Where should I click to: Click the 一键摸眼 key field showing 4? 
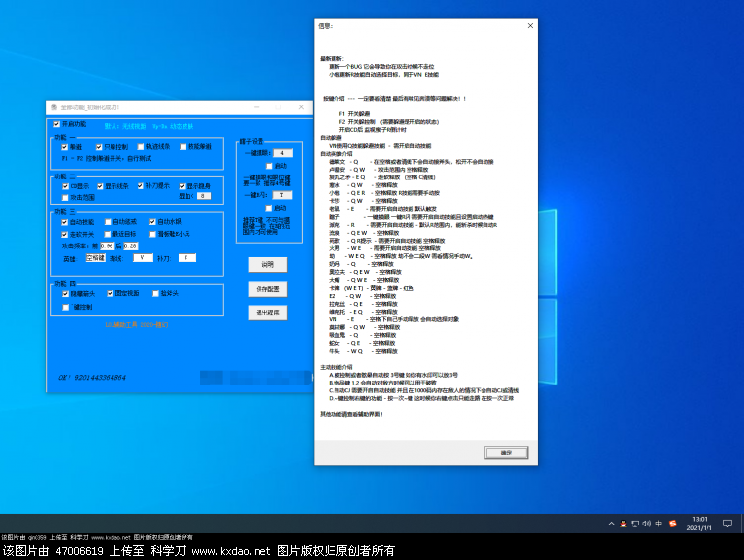click(x=283, y=153)
